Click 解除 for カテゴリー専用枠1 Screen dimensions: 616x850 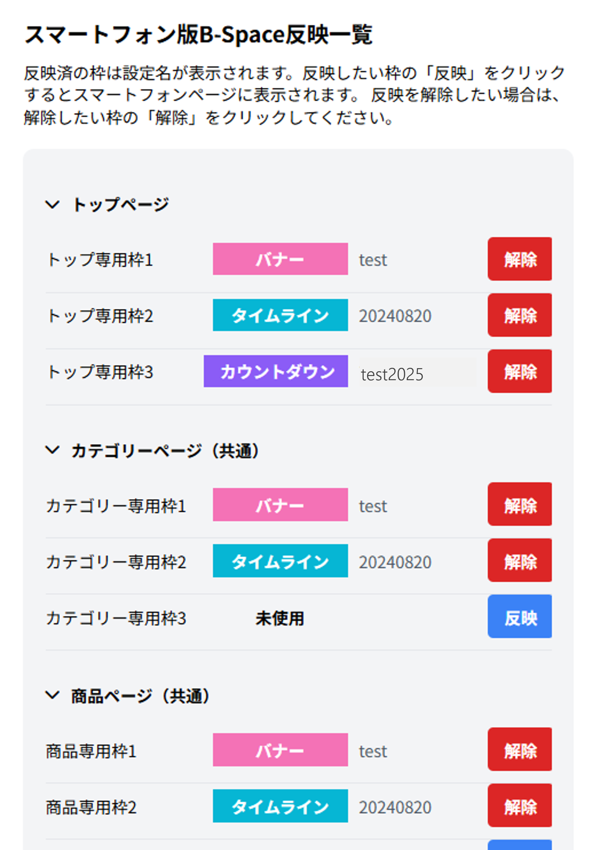519,505
